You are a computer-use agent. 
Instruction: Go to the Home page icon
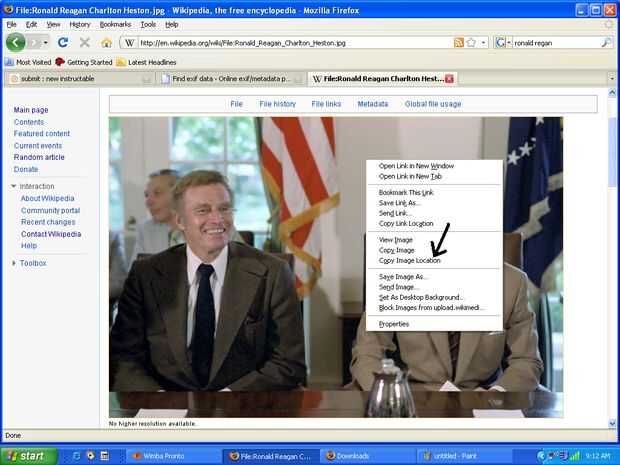click(106, 42)
